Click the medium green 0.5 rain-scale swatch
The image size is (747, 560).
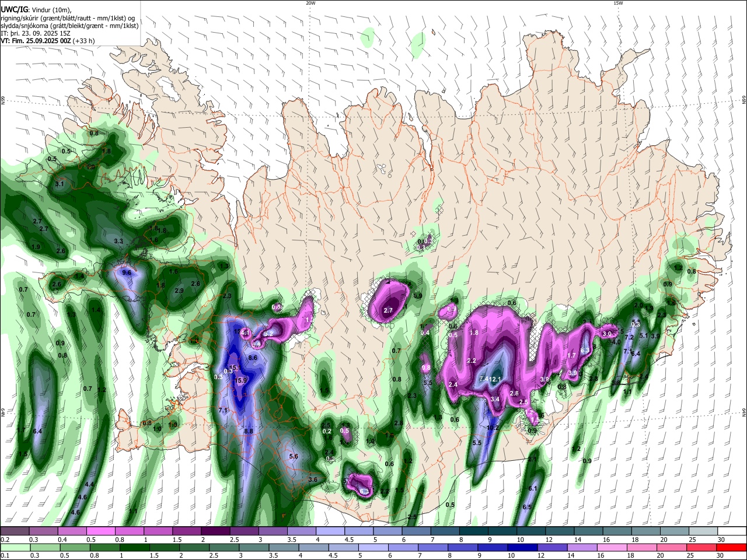pos(75,547)
